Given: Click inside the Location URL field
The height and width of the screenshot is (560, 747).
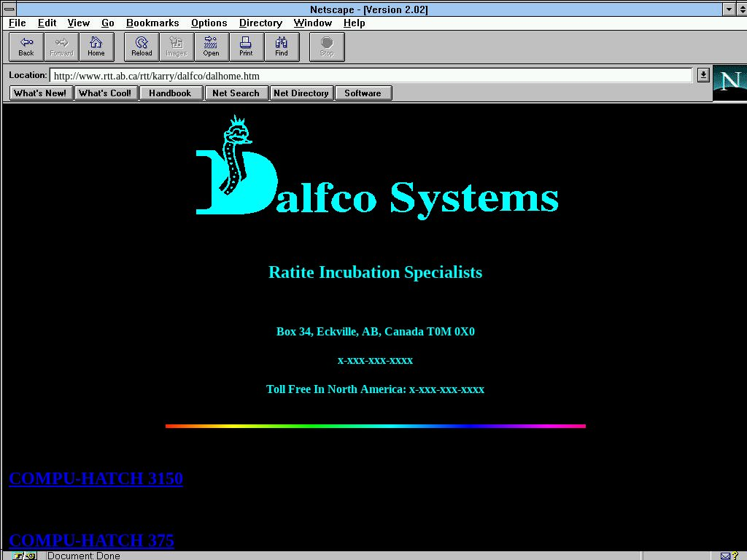Looking at the screenshot, I should (365, 75).
